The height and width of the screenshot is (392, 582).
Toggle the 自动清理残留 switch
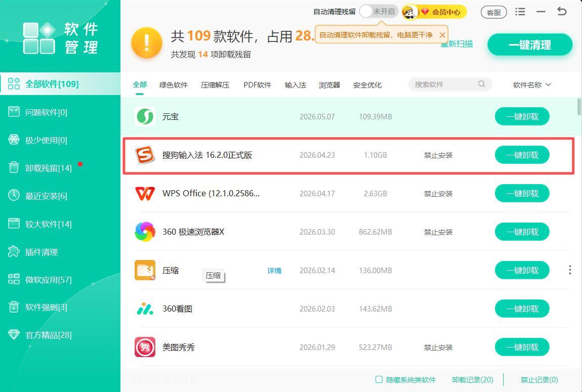(378, 12)
